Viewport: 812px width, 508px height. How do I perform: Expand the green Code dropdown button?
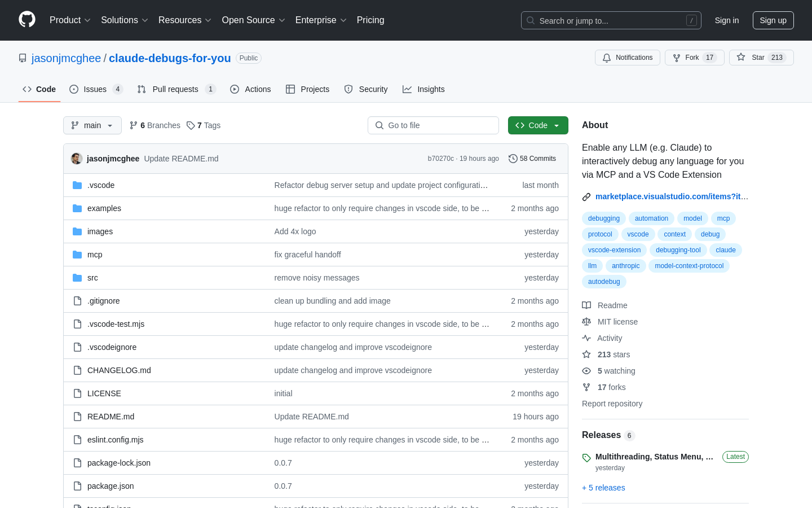tap(537, 125)
